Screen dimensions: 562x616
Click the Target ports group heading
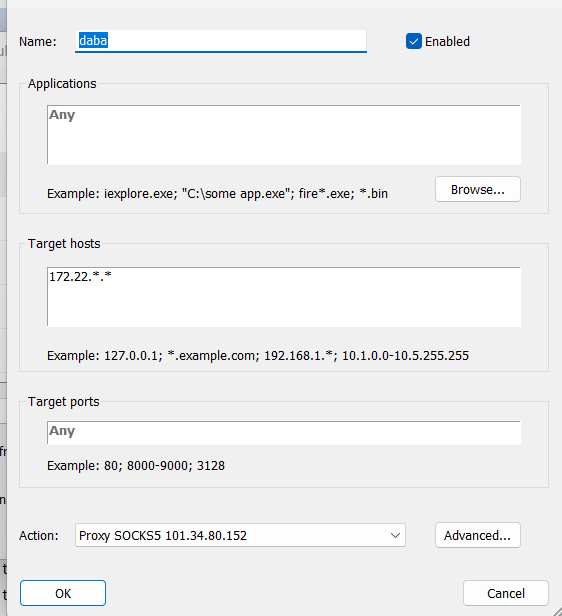[64, 402]
